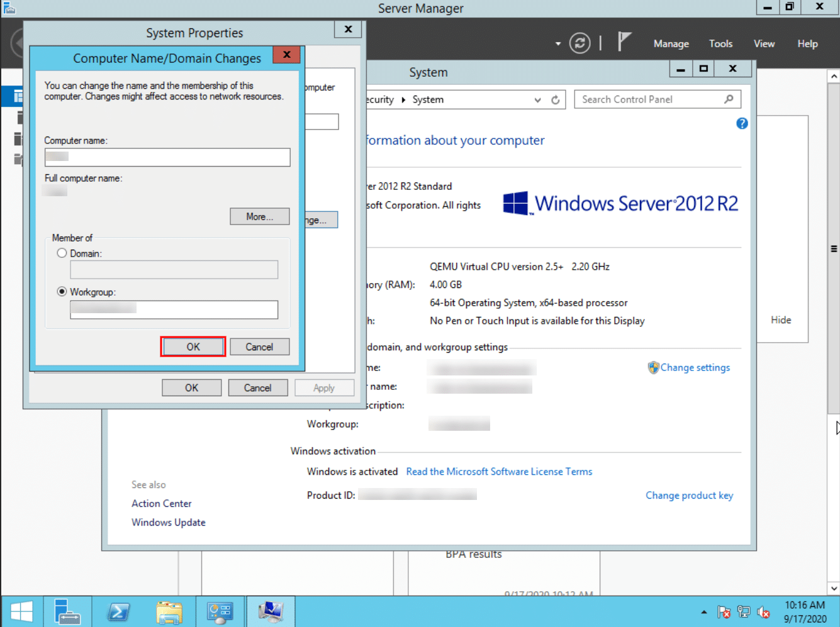The height and width of the screenshot is (627, 840).
Task: Expand the System breadcrumb arrow
Action: click(x=403, y=99)
